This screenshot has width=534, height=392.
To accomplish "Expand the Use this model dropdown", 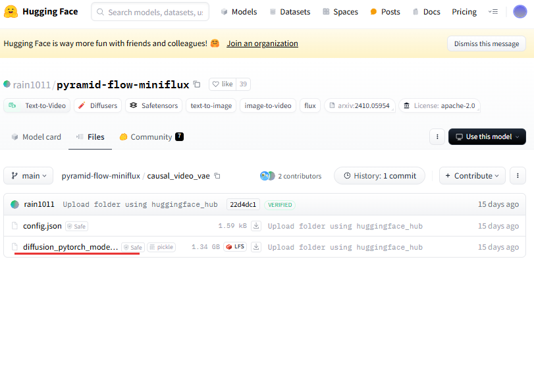I will [x=487, y=136].
